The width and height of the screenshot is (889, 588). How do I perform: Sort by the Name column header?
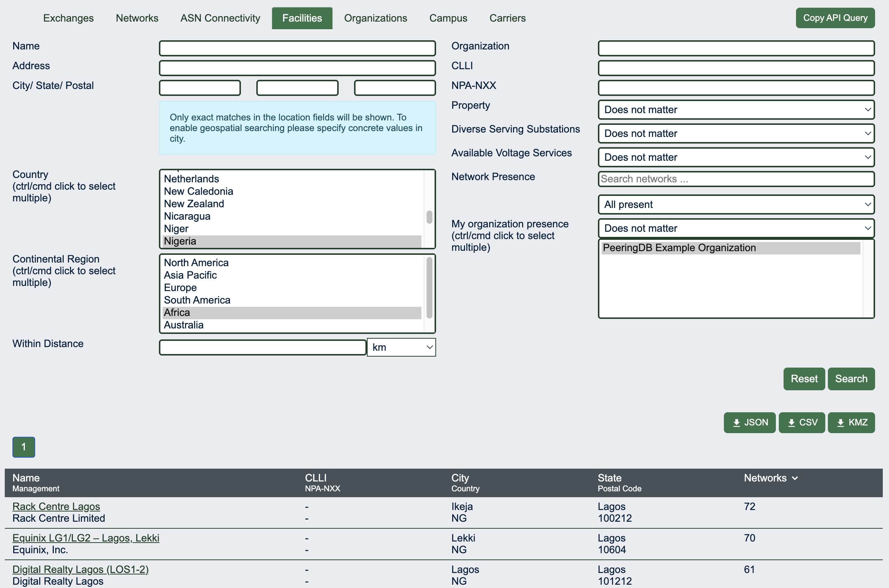(26, 478)
